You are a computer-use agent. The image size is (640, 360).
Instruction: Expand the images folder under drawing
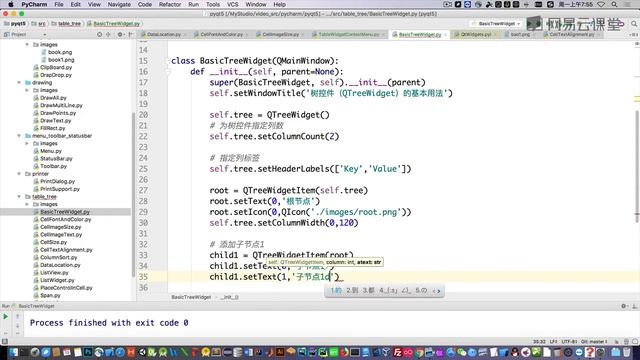(x=27, y=90)
